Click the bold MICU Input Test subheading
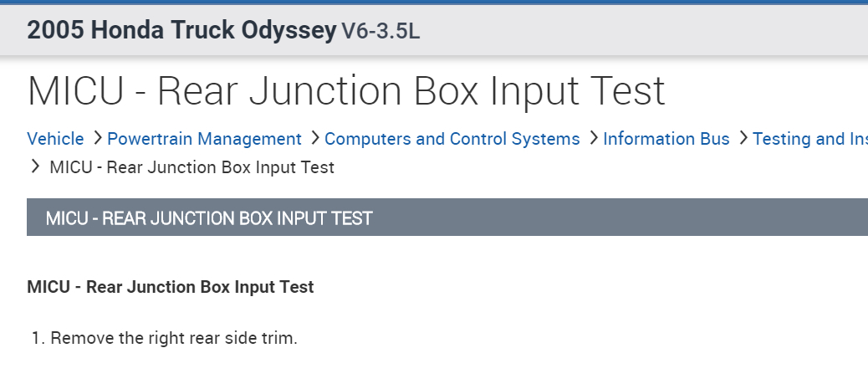This screenshot has width=868, height=389. tap(170, 287)
